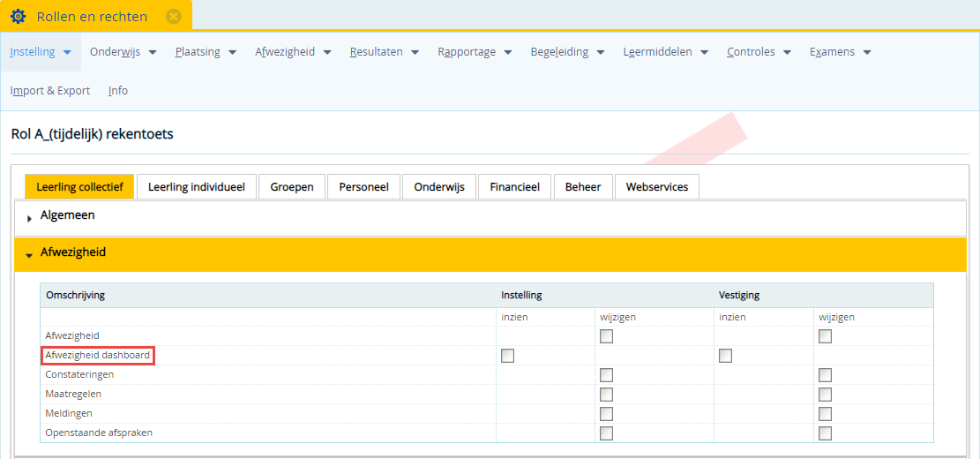Check Maatregelen Vestiging wijzigen box
Screen dimensions: 980x459
click(x=825, y=395)
